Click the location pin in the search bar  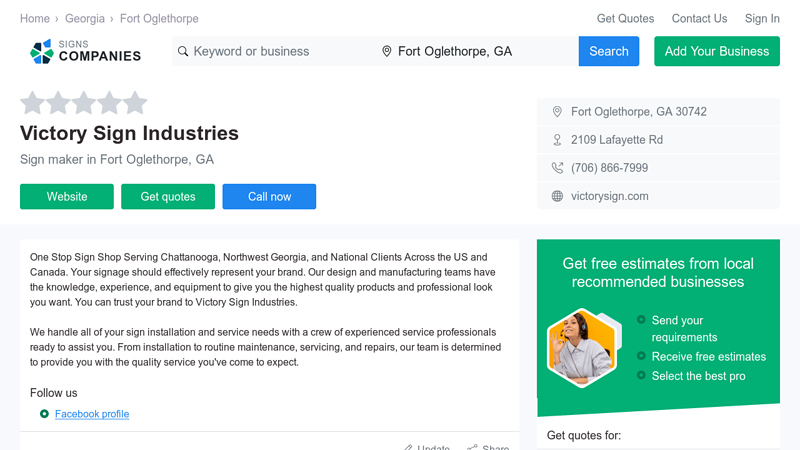pyautogui.click(x=387, y=51)
